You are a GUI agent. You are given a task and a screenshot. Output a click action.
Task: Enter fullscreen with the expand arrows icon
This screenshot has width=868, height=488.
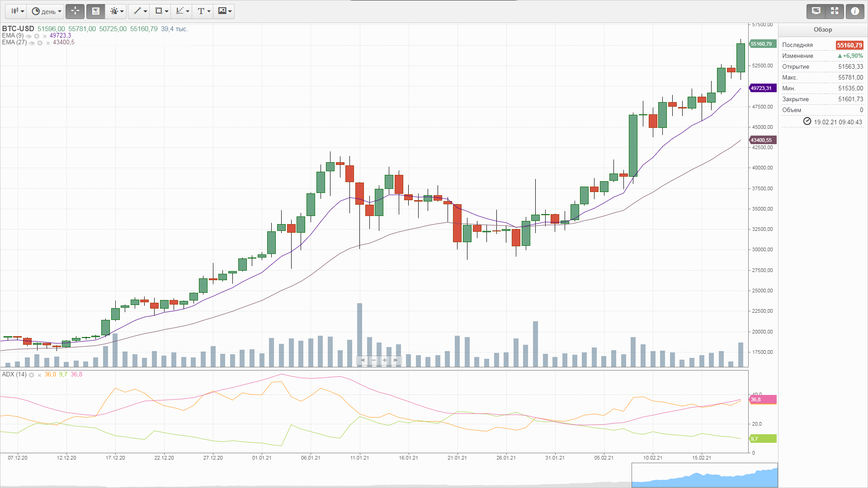(x=835, y=11)
